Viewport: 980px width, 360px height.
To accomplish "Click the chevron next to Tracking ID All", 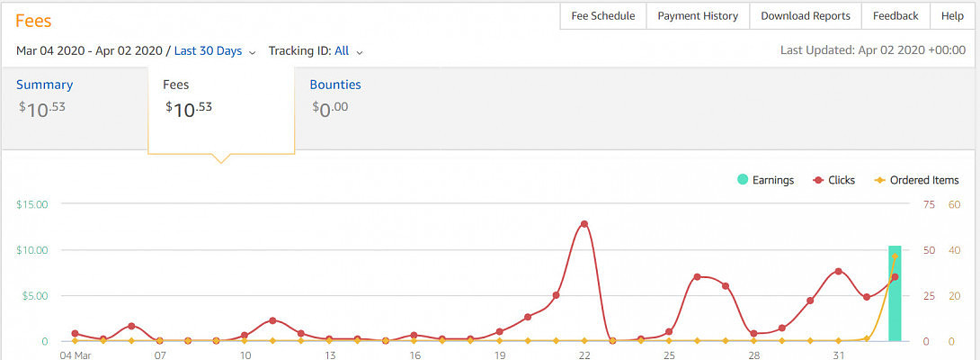I will [360, 52].
